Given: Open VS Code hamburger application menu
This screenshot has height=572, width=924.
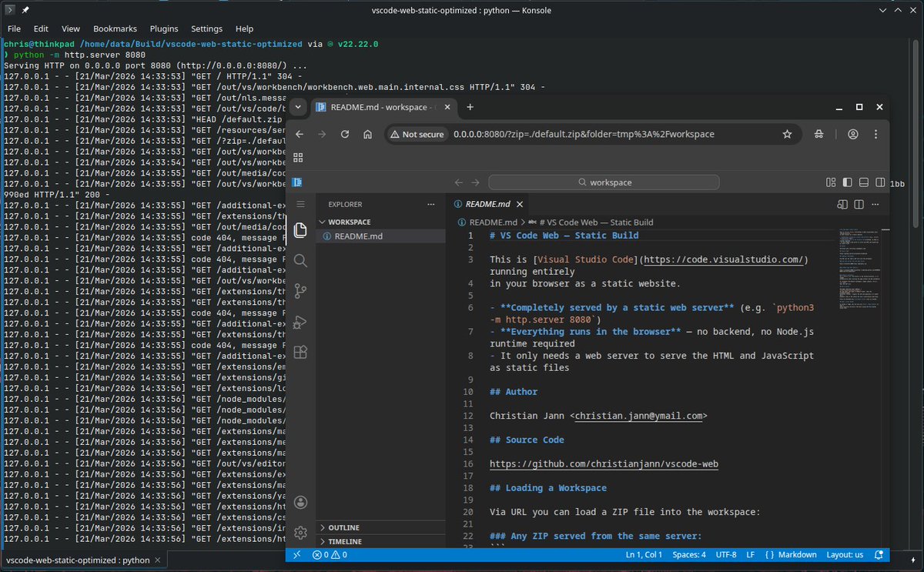Looking at the screenshot, I should coord(300,204).
